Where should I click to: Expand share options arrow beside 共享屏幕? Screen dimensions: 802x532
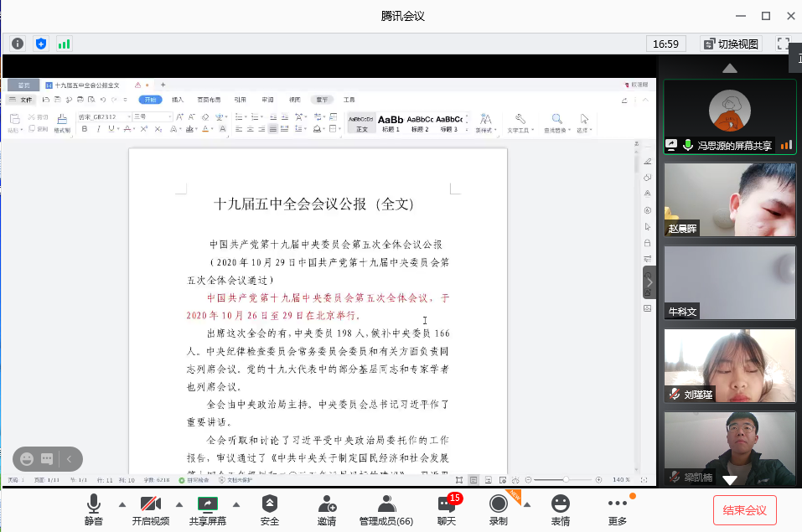[x=236, y=504]
